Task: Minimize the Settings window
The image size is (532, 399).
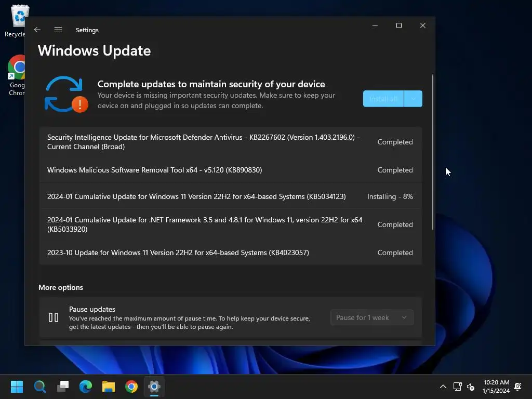Action: (375, 25)
